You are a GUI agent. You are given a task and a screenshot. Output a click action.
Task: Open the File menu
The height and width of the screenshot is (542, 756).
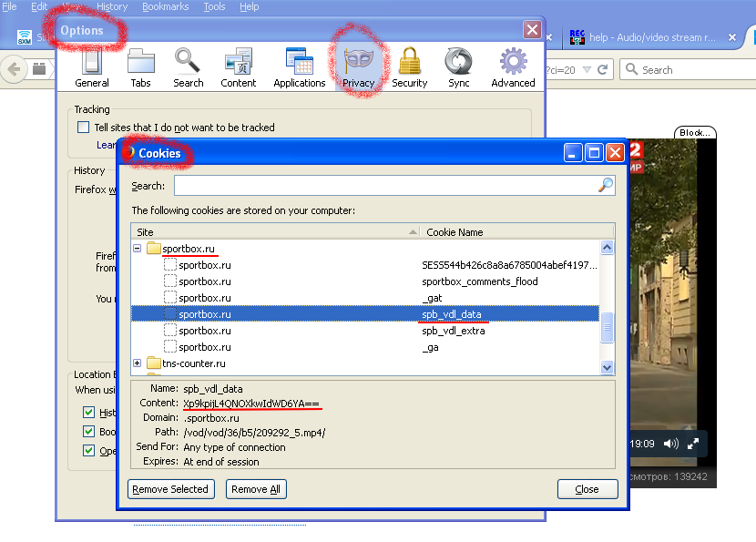click(9, 6)
